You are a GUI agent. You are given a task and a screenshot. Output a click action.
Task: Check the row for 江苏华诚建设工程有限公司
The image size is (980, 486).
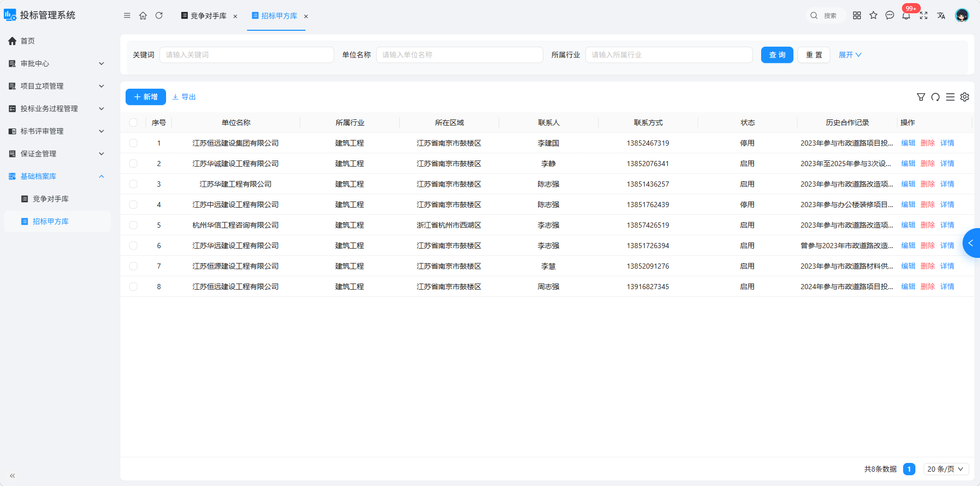pyautogui.click(x=133, y=164)
